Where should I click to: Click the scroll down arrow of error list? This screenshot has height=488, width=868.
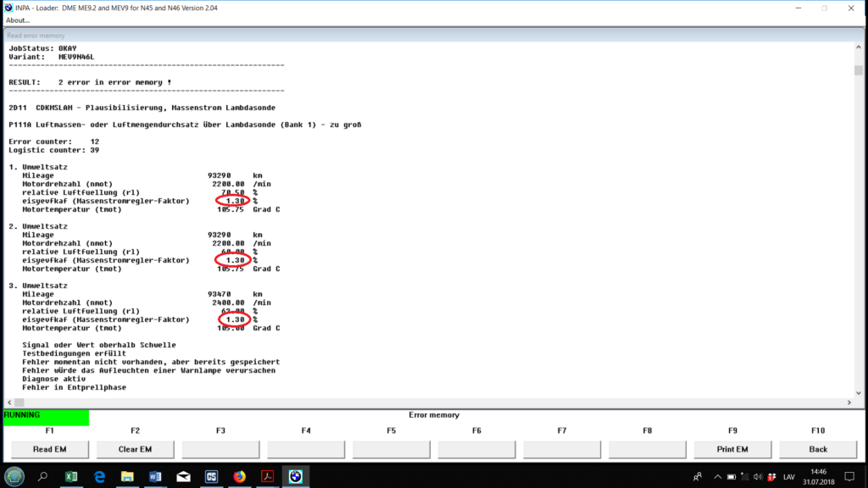[859, 401]
